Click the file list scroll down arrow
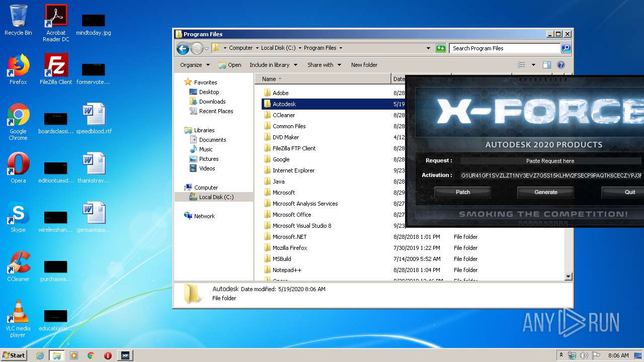 (569, 277)
